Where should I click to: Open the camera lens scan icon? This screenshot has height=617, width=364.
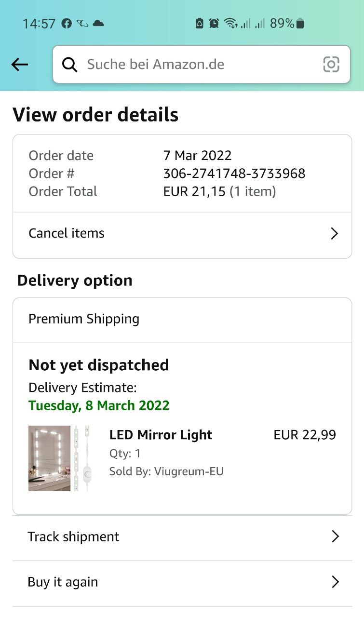click(x=331, y=65)
